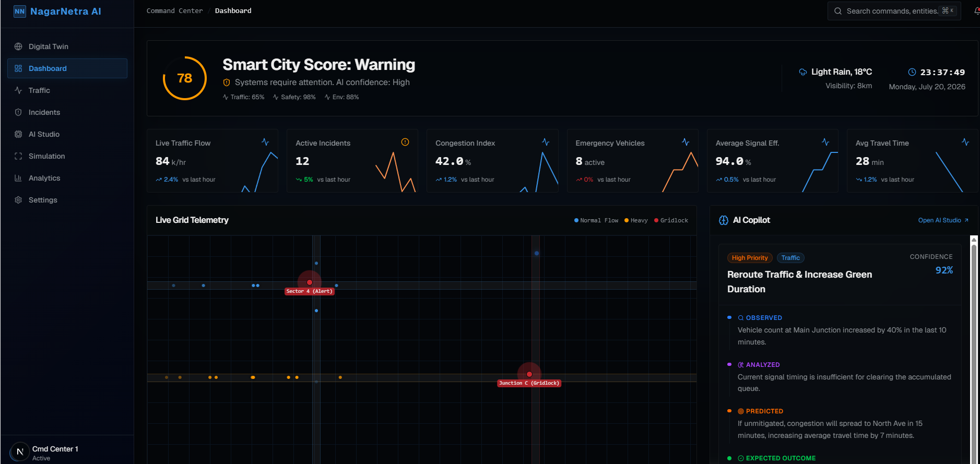Click the AI Copilot panel scrollbar

pyautogui.click(x=974, y=350)
